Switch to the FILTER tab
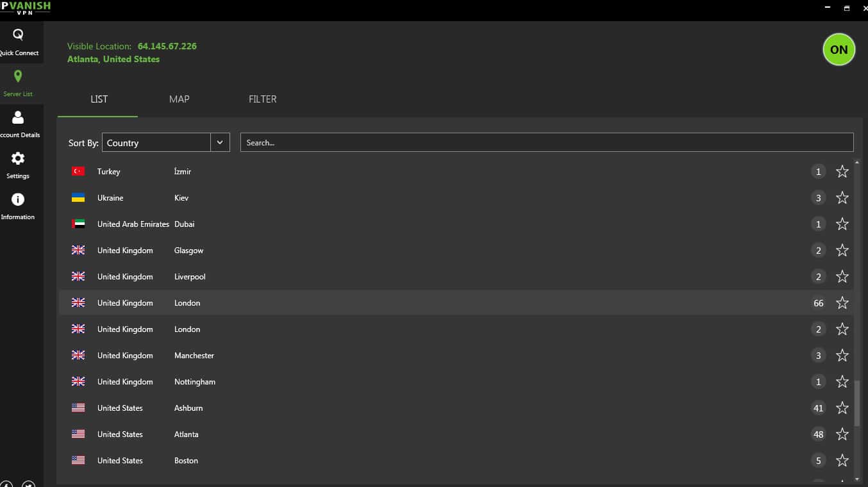Viewport: 868px width, 487px height. 262,99
